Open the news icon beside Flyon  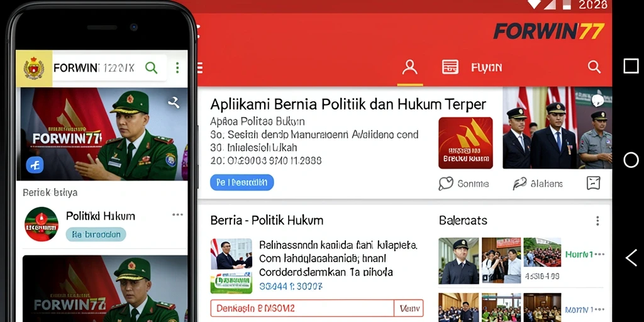point(450,67)
